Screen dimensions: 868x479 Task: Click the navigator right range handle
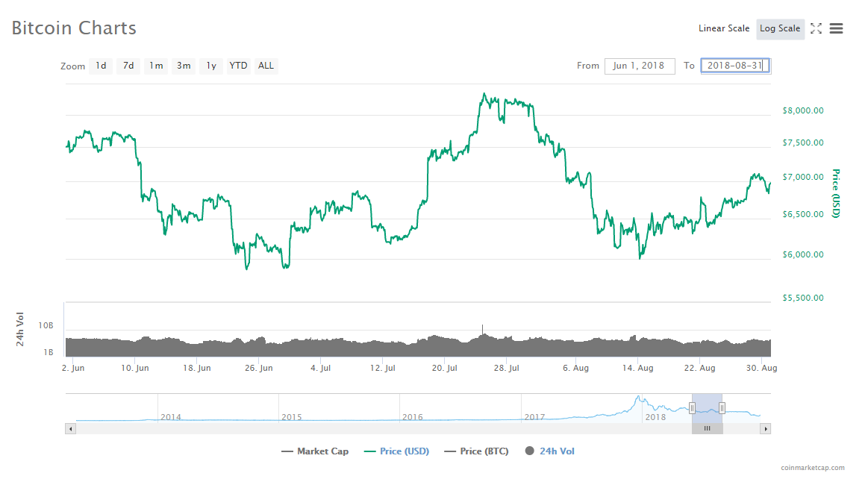pos(722,407)
